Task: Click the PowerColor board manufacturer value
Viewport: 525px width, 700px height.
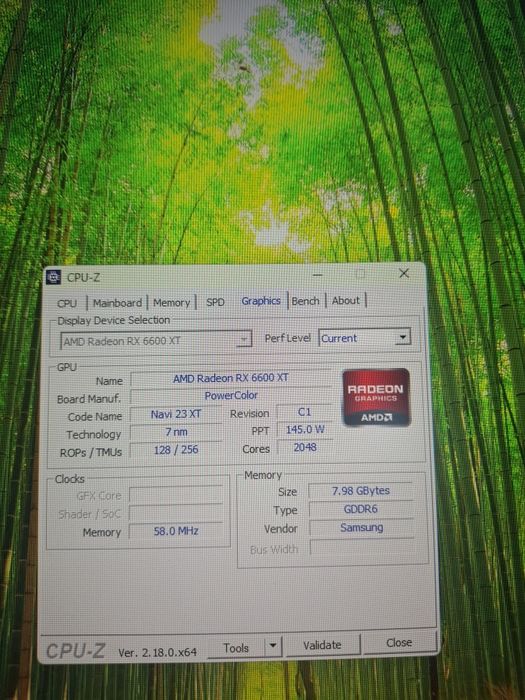Action: point(231,396)
